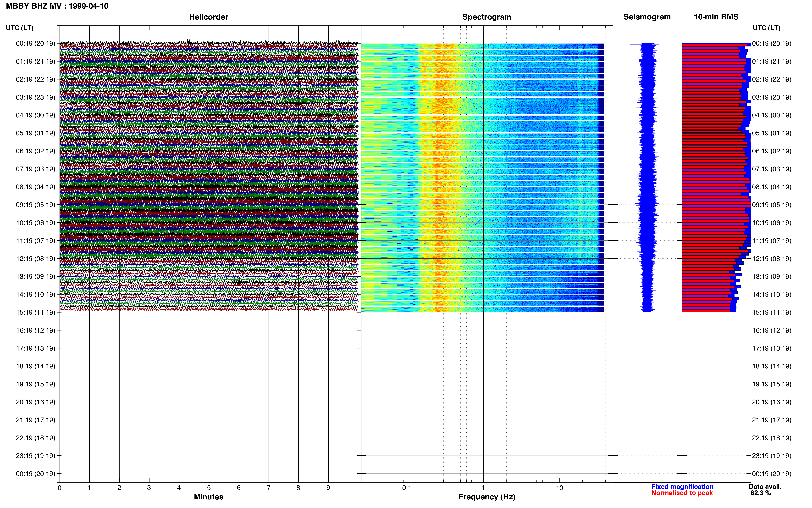Screen dimensions: 812x508
Task: Click right time label 12:19 (08:19)
Action: pyautogui.click(x=772, y=259)
